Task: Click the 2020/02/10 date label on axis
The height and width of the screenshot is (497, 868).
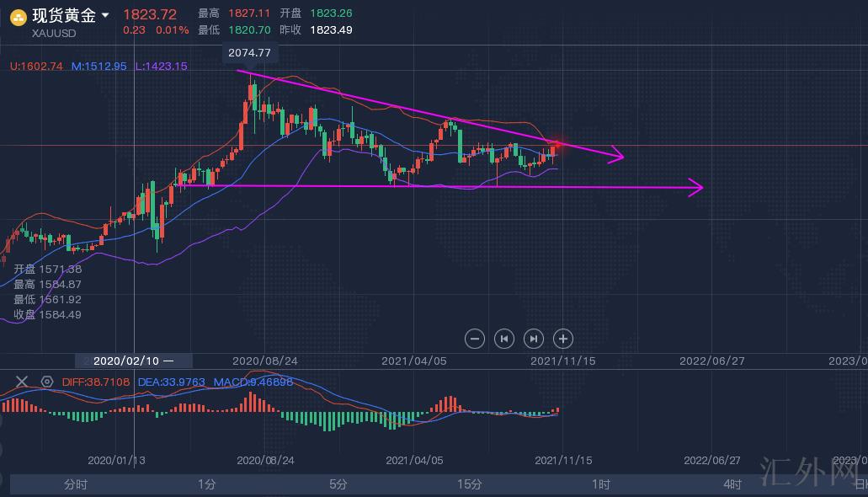Action: [x=133, y=361]
